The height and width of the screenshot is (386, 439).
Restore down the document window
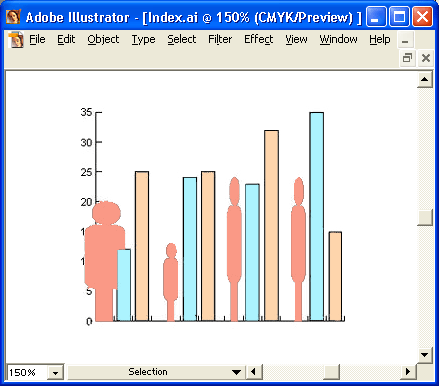[407, 58]
